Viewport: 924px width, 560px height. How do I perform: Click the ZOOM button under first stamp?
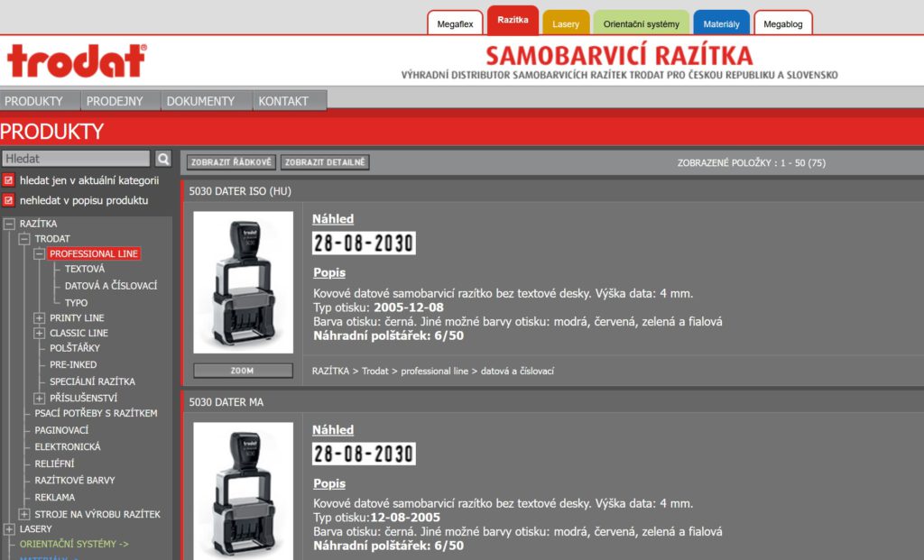point(243,371)
